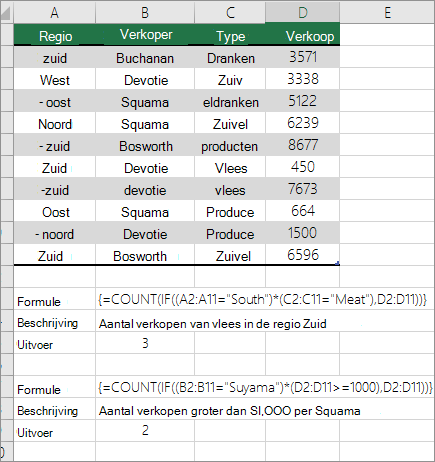Select column B header
Screen dimensions: 435x462
145,13
